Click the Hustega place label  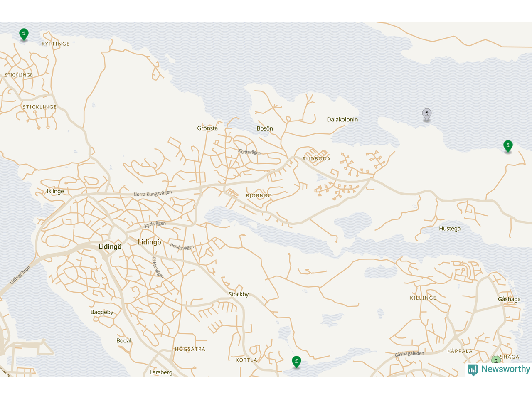click(450, 228)
